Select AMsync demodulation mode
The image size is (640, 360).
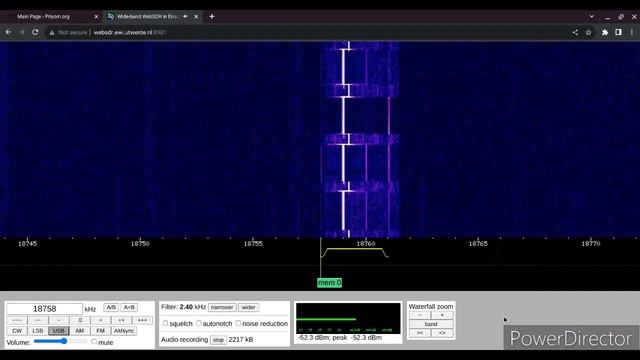coord(124,331)
